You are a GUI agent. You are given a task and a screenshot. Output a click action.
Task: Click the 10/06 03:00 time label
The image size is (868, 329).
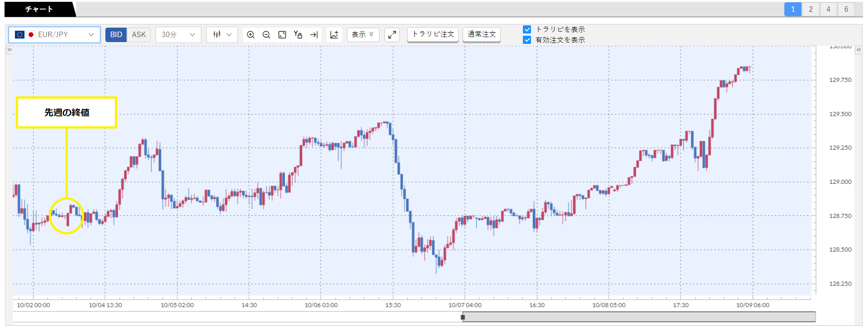[321, 305]
